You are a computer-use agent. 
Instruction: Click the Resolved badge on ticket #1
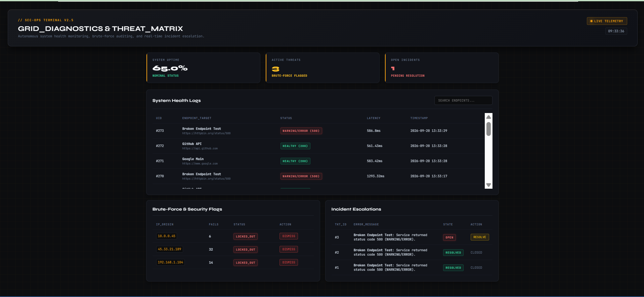453,268
